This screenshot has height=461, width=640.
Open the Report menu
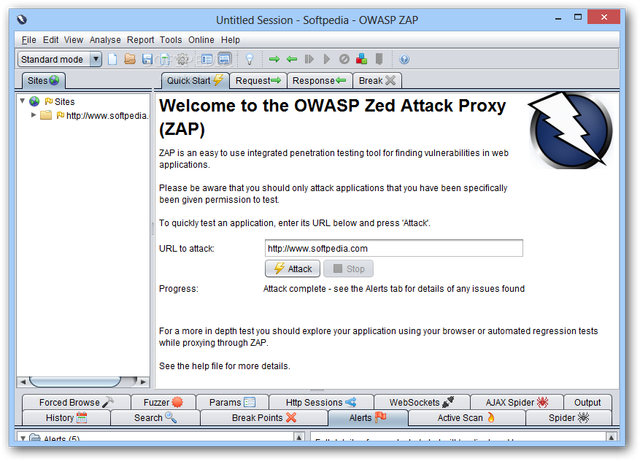140,40
